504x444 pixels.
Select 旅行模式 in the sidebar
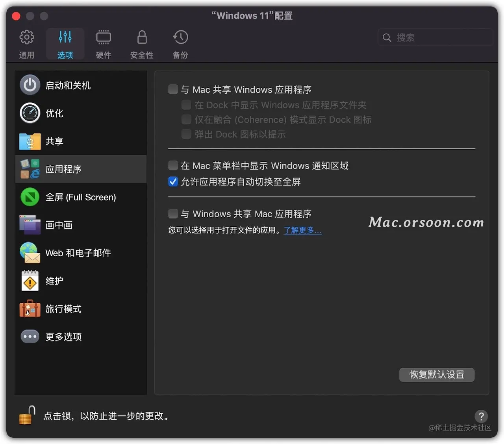click(63, 309)
